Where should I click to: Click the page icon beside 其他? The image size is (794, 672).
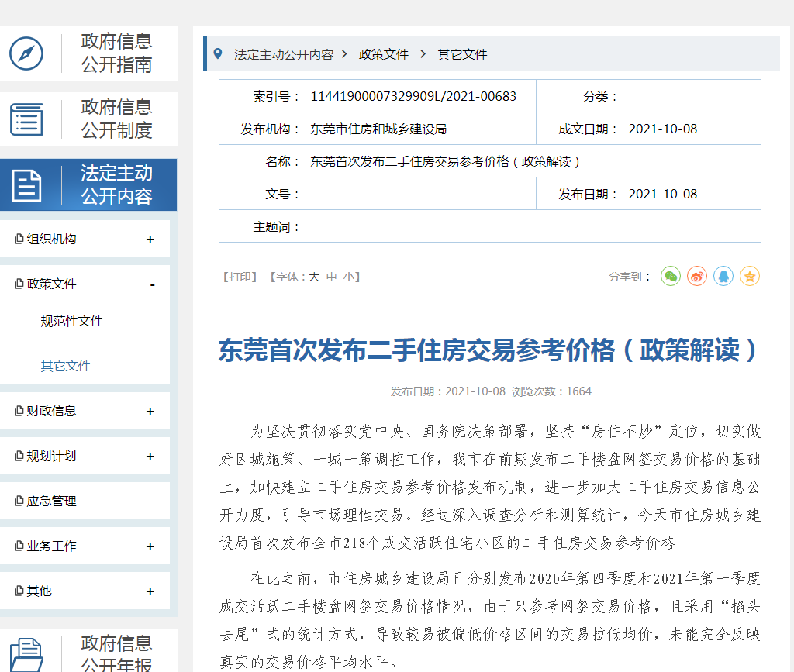pos(19,591)
